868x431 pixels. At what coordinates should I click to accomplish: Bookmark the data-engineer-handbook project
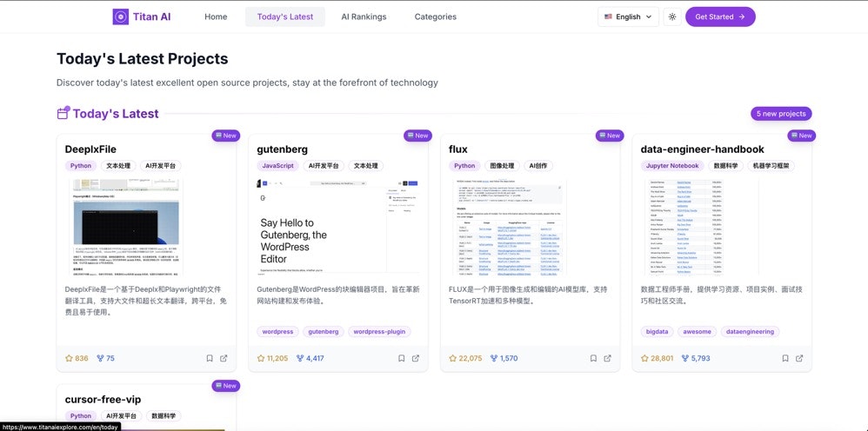(785, 358)
